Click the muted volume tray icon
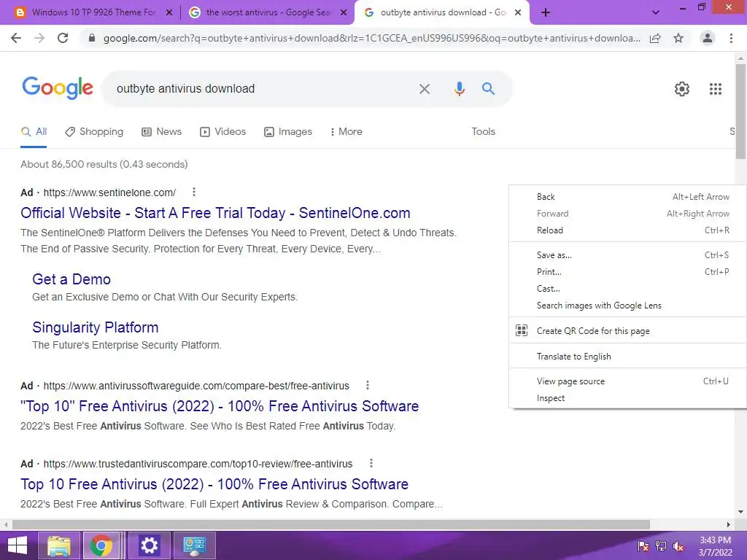747x560 pixels. [x=678, y=546]
